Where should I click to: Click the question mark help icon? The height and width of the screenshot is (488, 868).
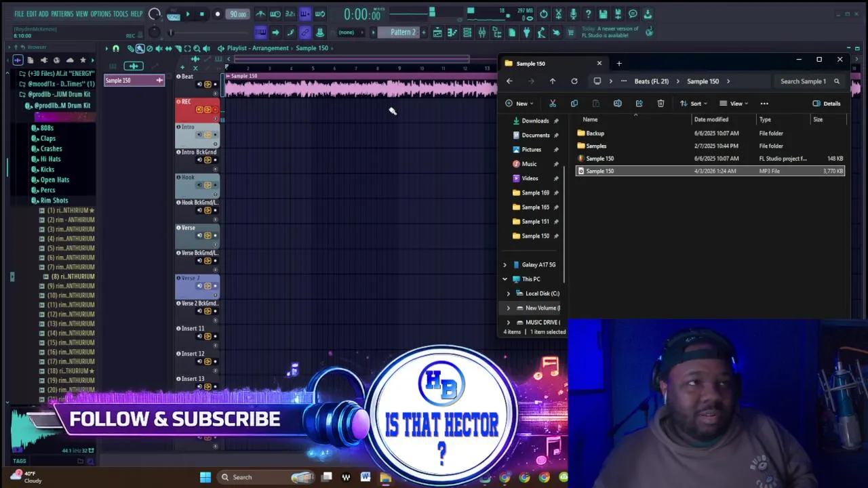pyautogui.click(x=588, y=14)
